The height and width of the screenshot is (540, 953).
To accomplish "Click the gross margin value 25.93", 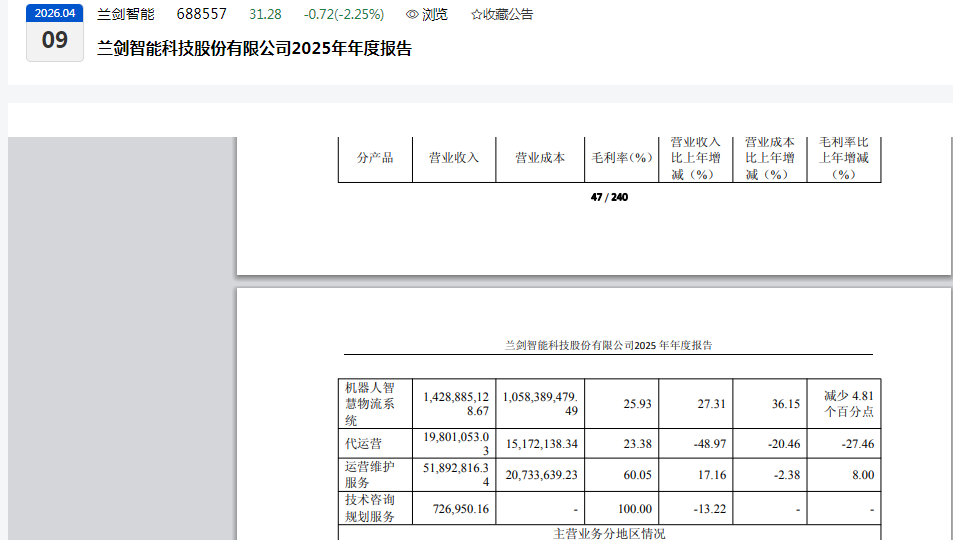I will [x=638, y=404].
